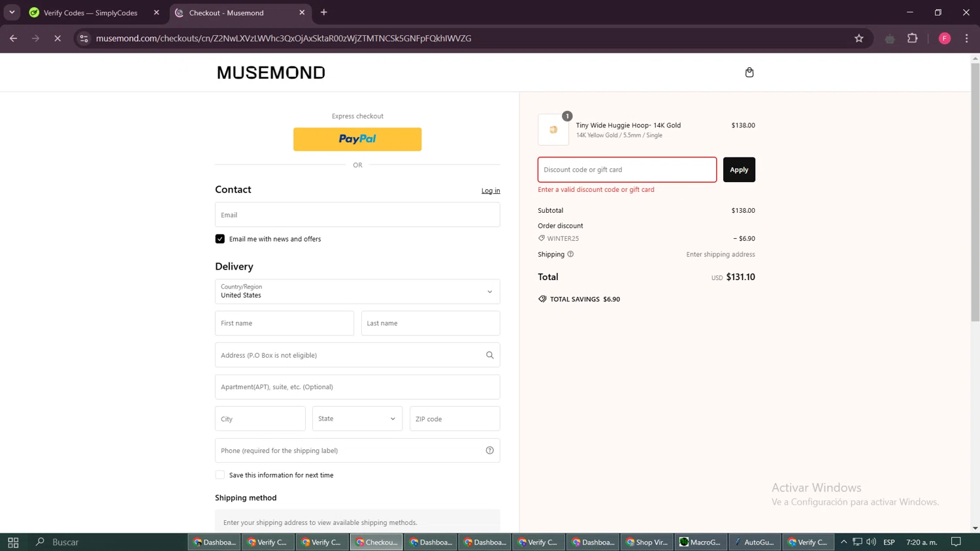Click the Address input field
Viewport: 980px width, 551px height.
(x=357, y=355)
